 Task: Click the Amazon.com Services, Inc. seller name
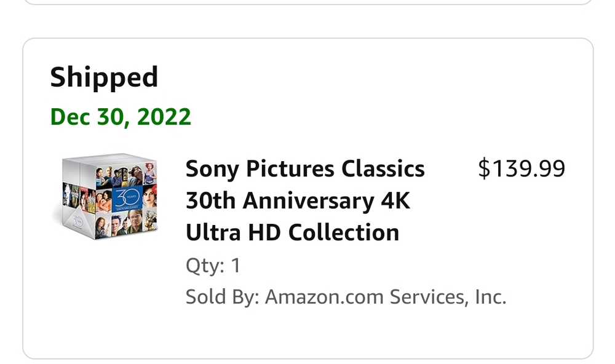tap(386, 297)
